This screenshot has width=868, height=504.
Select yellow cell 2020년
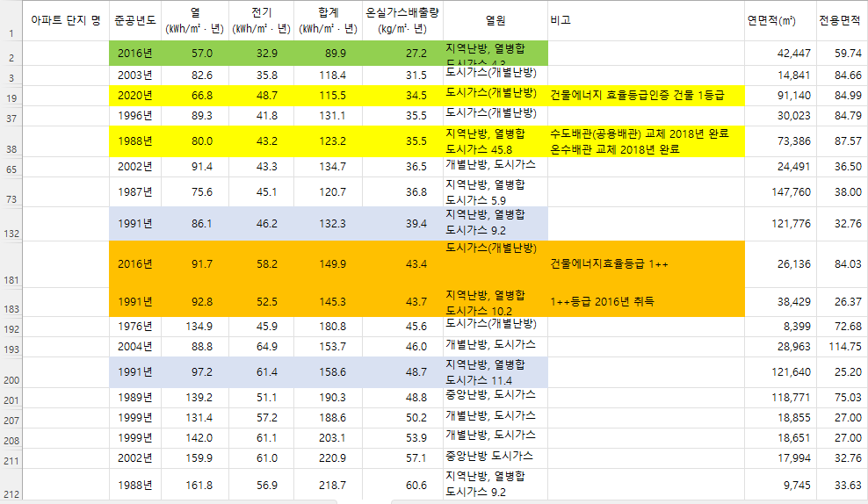pos(135,96)
